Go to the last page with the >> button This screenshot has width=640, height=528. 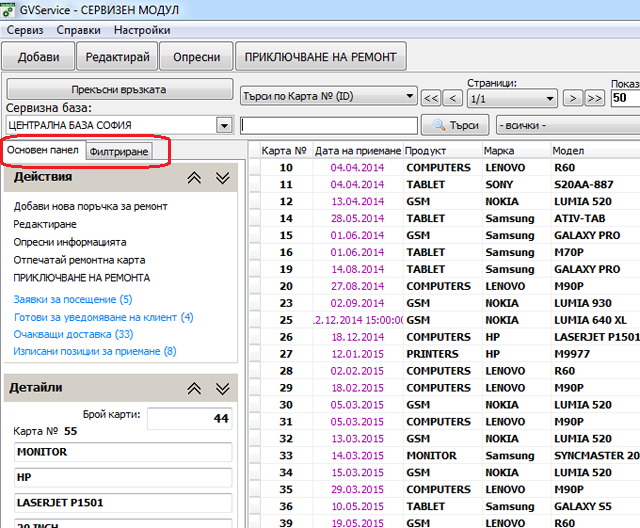[x=594, y=98]
